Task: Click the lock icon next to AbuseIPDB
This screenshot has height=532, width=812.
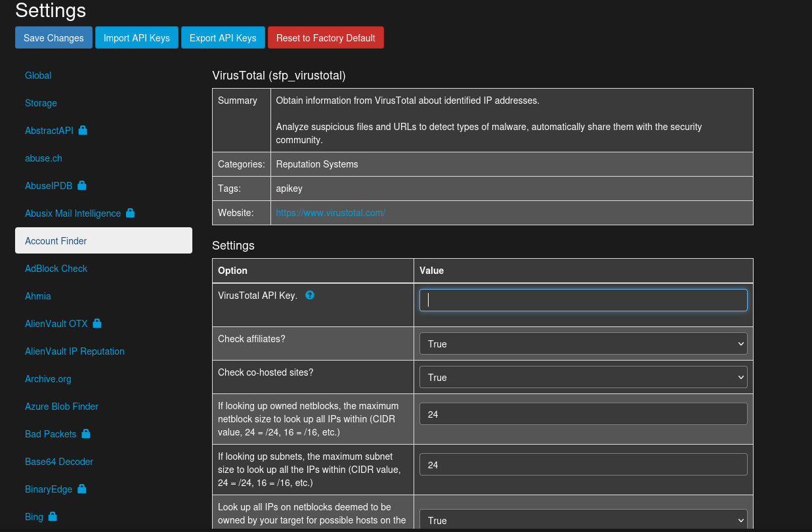Action: click(82, 185)
